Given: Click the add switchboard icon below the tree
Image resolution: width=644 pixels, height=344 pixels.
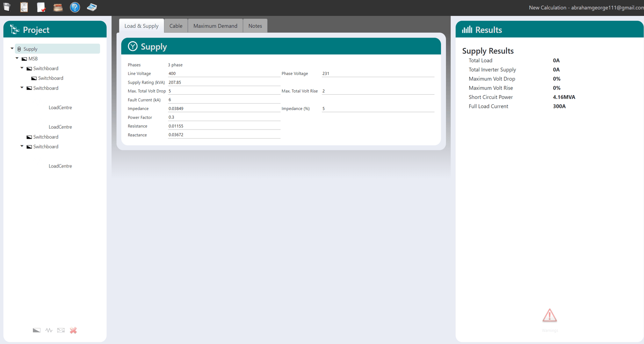Looking at the screenshot, I should click(x=36, y=330).
